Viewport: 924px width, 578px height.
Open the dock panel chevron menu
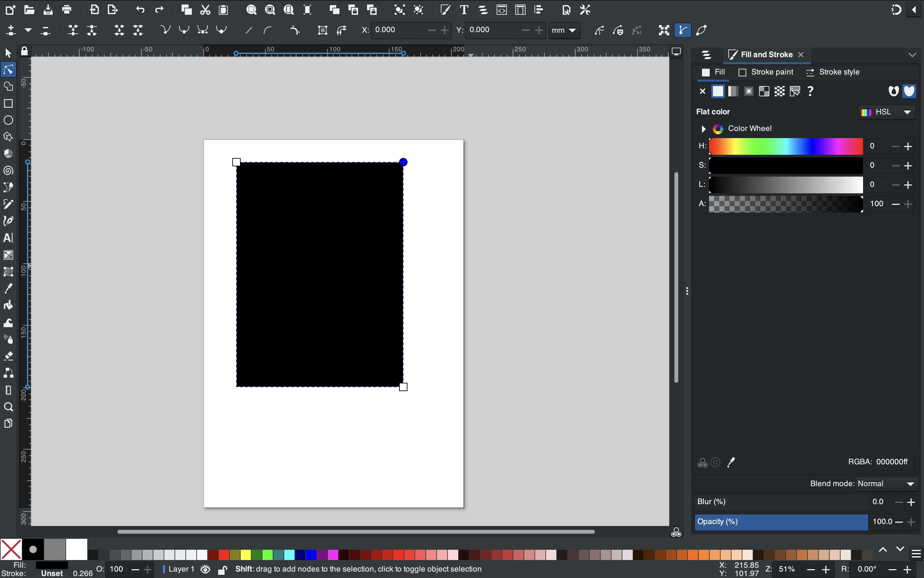coord(912,55)
